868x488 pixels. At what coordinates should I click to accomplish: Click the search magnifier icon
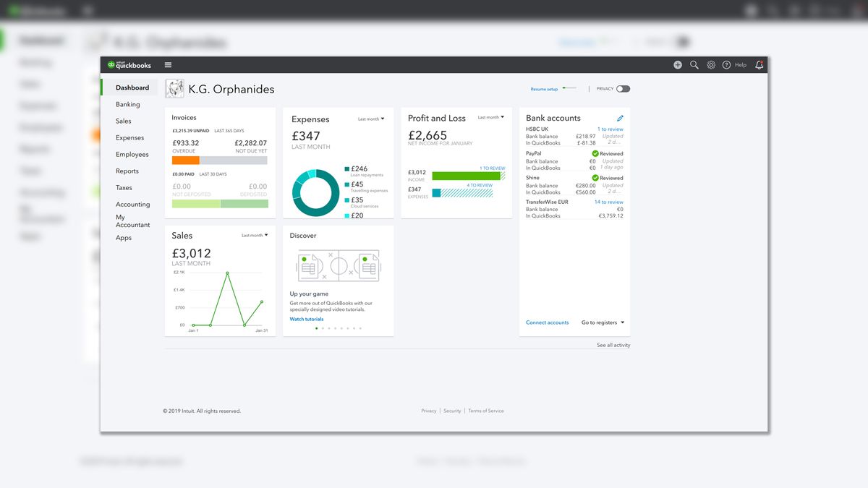pyautogui.click(x=694, y=64)
